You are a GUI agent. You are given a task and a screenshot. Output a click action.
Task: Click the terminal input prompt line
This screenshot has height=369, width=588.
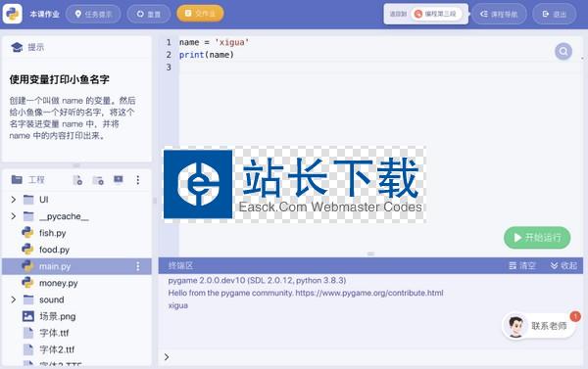370,357
